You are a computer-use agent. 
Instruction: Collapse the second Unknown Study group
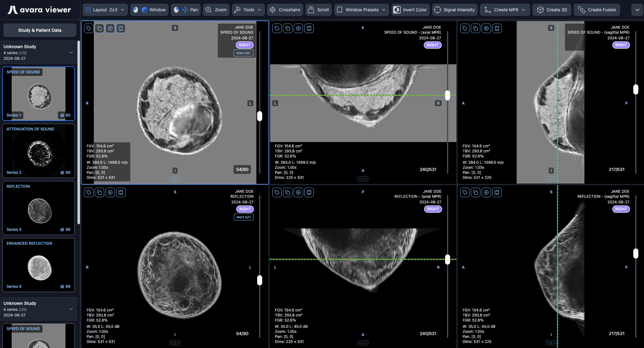[x=71, y=309]
